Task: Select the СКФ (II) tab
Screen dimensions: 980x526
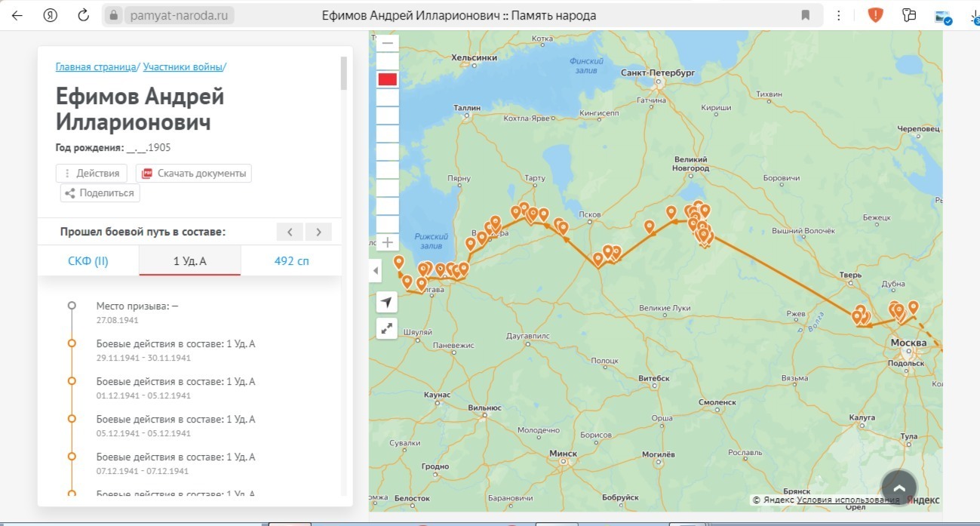Action: 88,261
